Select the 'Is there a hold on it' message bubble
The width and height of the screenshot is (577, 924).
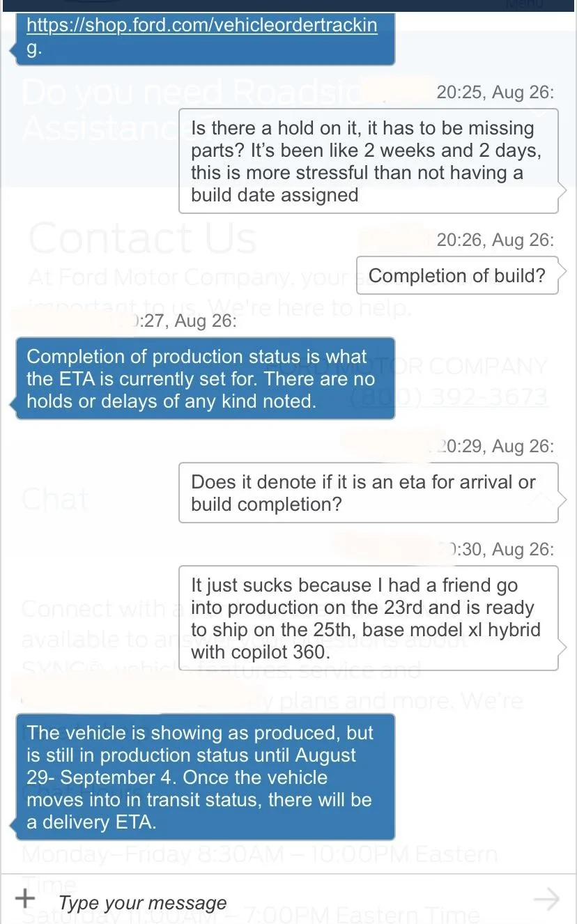click(x=369, y=161)
